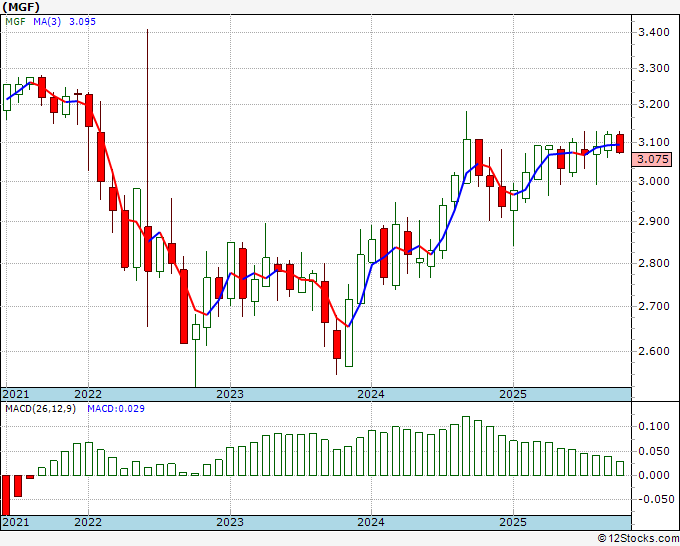
Task: Click the latest red candlestick near 3.100
Action: coord(620,144)
